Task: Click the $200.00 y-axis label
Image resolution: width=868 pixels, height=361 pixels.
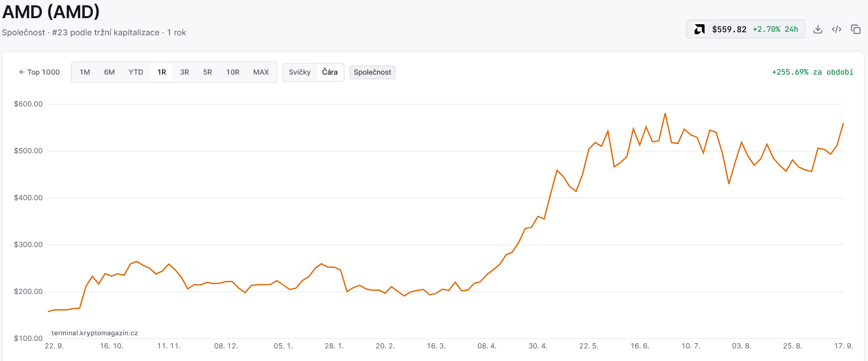Action: (28, 291)
